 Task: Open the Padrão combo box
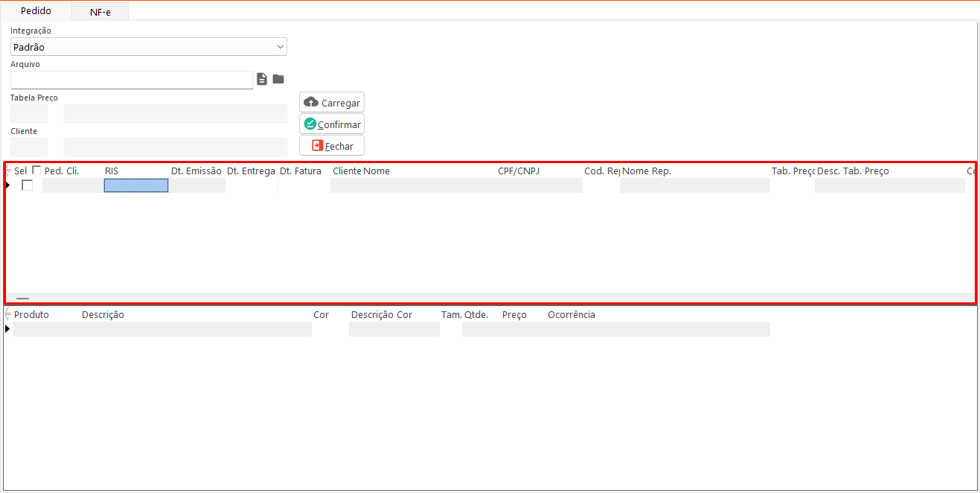point(141,47)
